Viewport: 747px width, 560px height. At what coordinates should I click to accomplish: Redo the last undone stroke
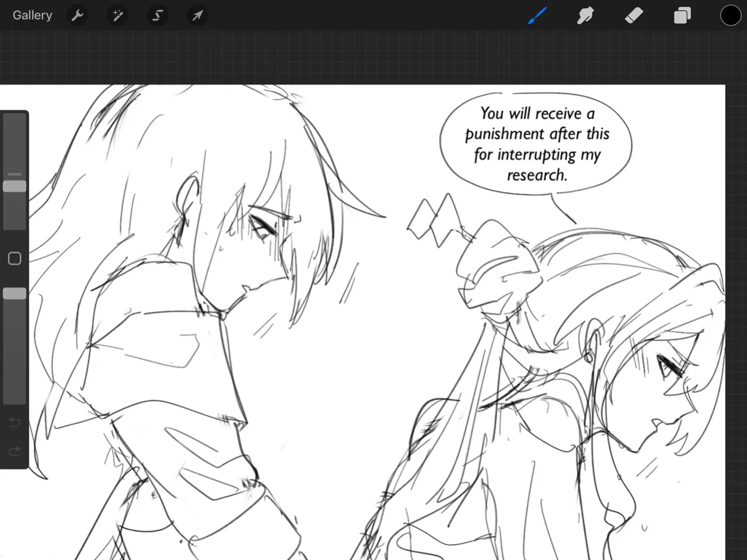click(x=15, y=451)
